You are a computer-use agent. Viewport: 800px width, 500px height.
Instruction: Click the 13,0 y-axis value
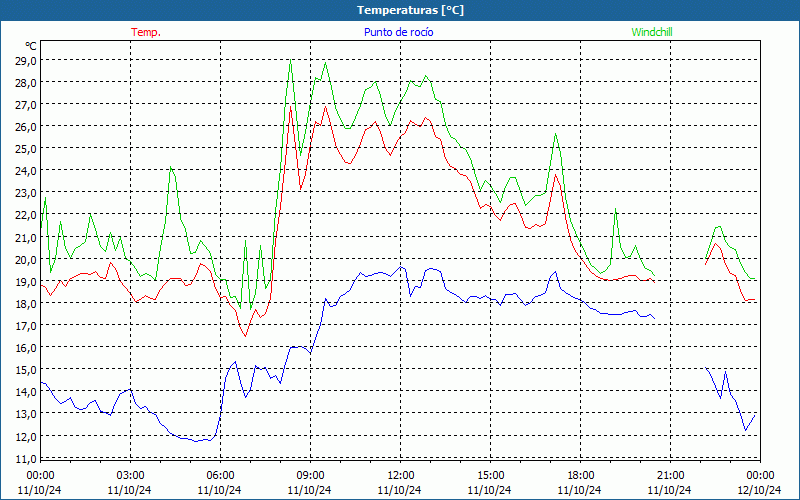[x=26, y=414]
